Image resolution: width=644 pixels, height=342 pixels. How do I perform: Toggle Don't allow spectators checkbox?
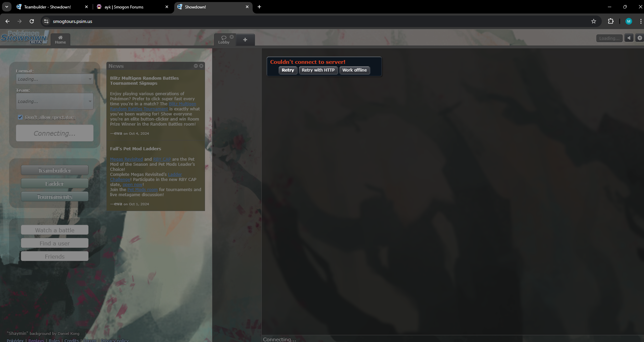[x=20, y=117]
